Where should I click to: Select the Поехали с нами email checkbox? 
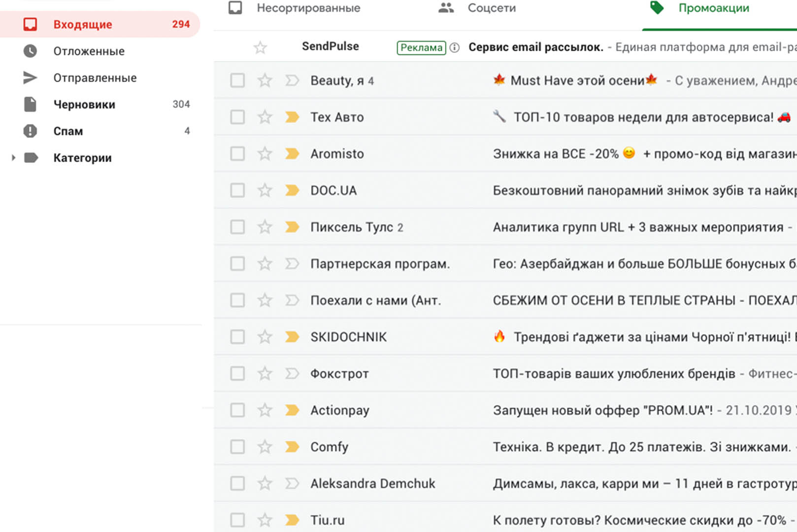(237, 300)
